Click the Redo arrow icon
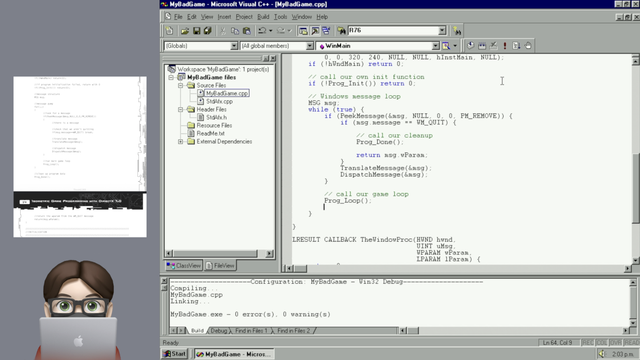Image resolution: width=640 pixels, height=360 pixels. pos(281,31)
